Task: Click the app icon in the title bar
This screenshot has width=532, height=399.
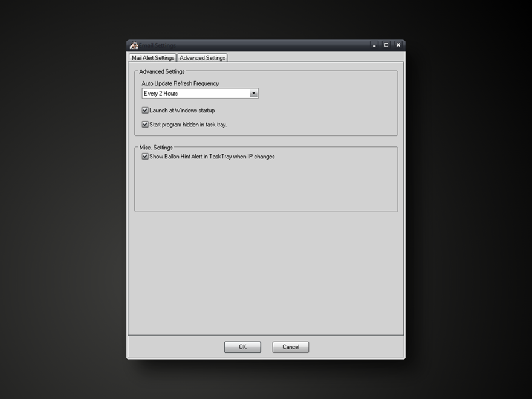Action: [134, 45]
